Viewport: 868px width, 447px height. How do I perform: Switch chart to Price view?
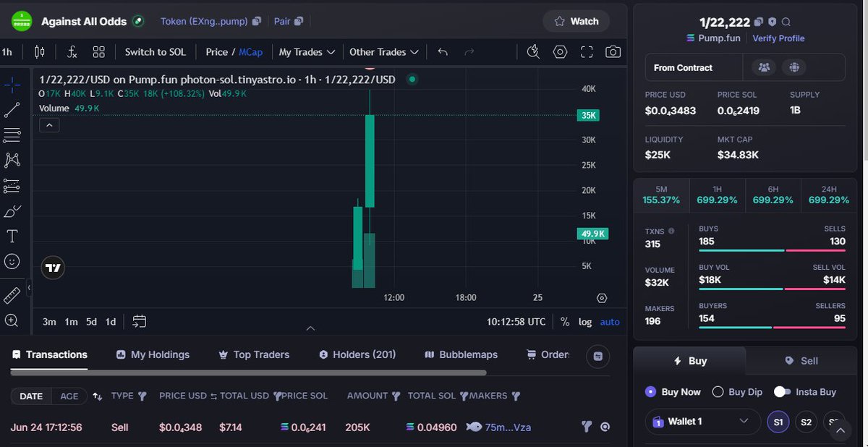(x=216, y=52)
